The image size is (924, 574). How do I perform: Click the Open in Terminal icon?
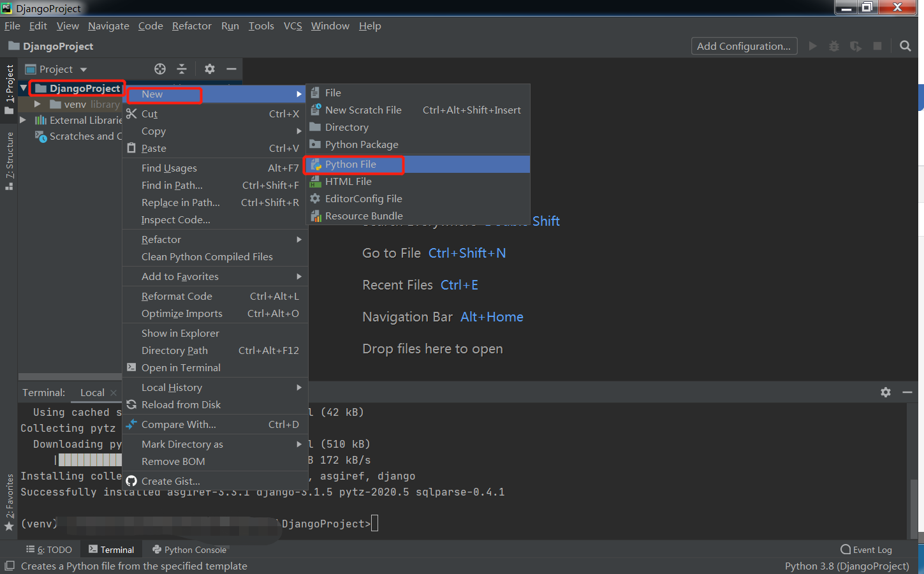tap(131, 367)
